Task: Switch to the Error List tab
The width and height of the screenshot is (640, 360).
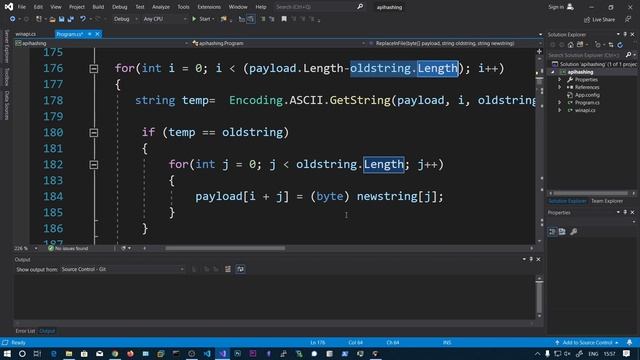Action: [x=25, y=331]
